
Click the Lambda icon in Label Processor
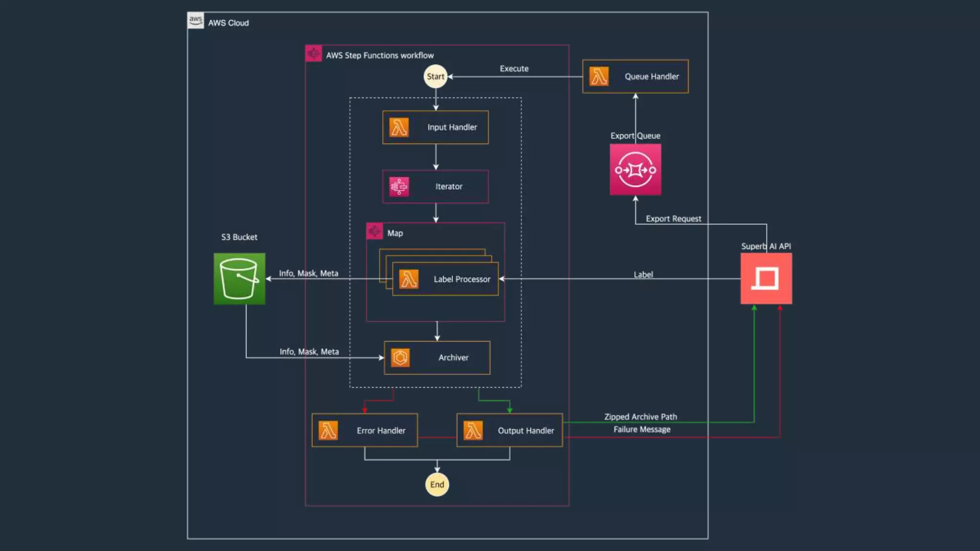click(409, 279)
